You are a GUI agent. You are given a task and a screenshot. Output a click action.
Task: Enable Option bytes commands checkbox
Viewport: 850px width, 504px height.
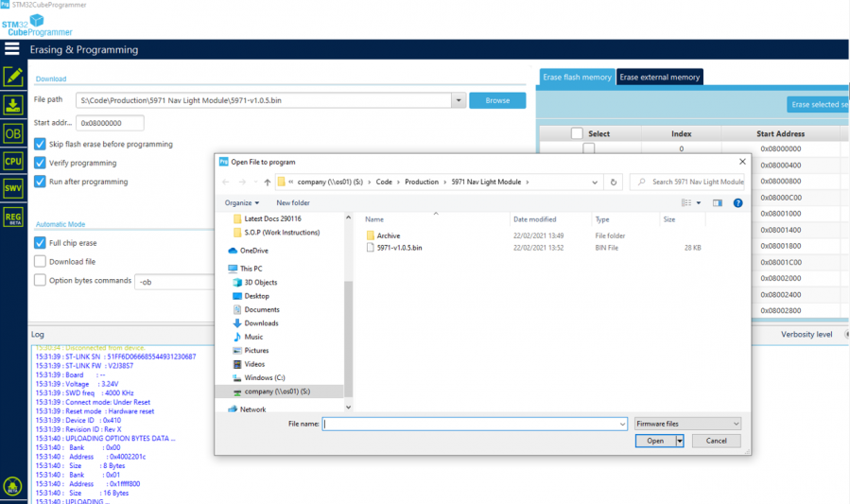click(x=40, y=280)
